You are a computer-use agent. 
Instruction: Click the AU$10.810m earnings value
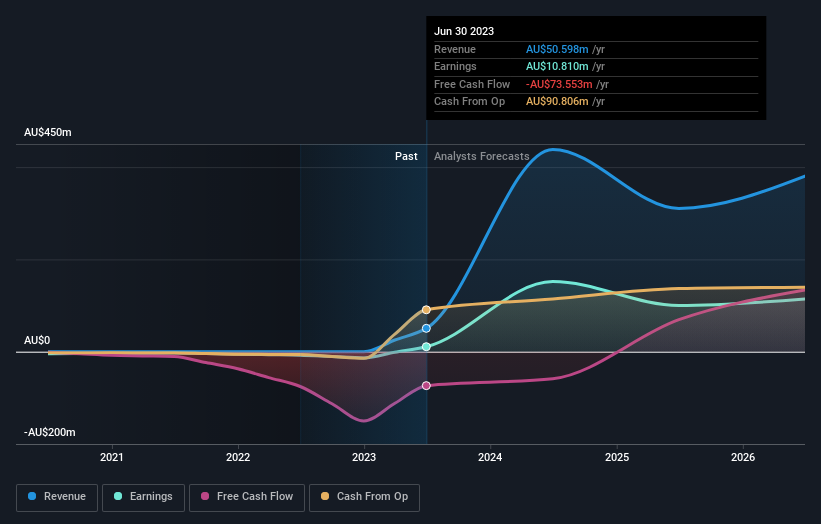tap(557, 66)
